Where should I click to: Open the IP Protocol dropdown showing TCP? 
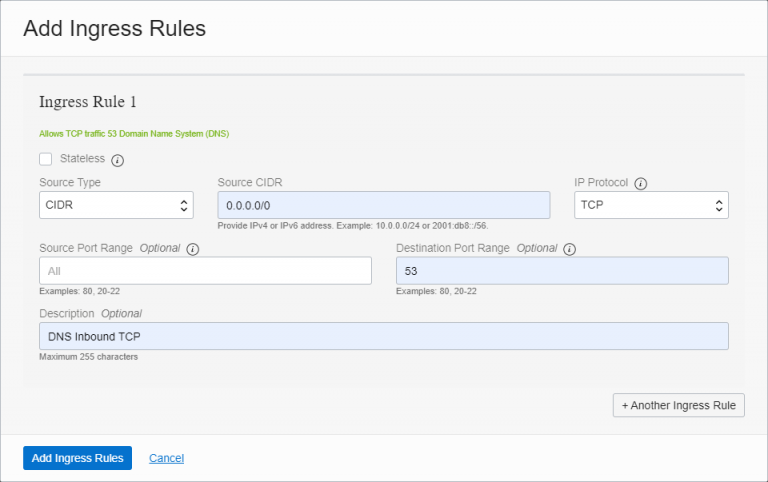pos(651,205)
